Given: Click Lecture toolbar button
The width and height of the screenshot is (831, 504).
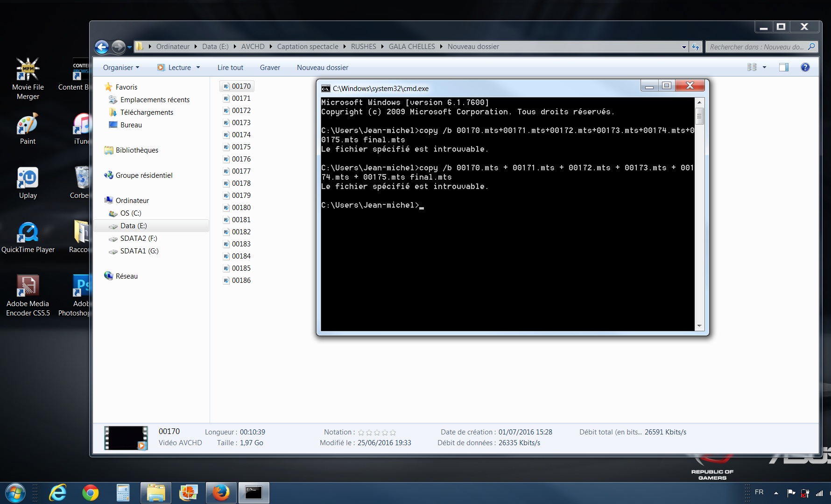Looking at the screenshot, I should tap(174, 67).
